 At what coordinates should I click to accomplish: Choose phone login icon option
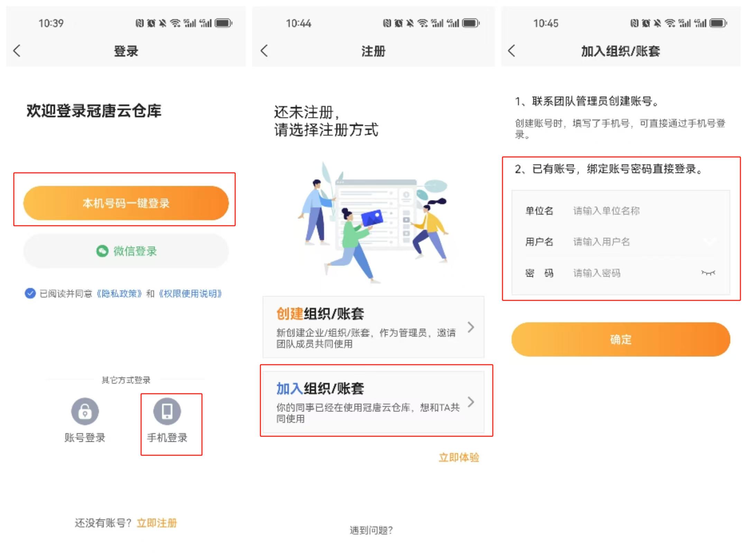coord(167,411)
